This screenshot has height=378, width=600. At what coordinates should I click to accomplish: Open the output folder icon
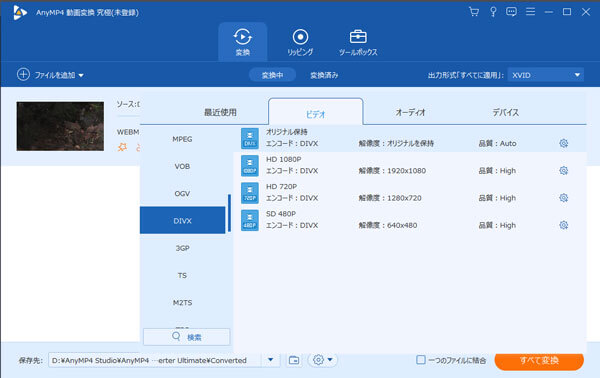[294, 360]
